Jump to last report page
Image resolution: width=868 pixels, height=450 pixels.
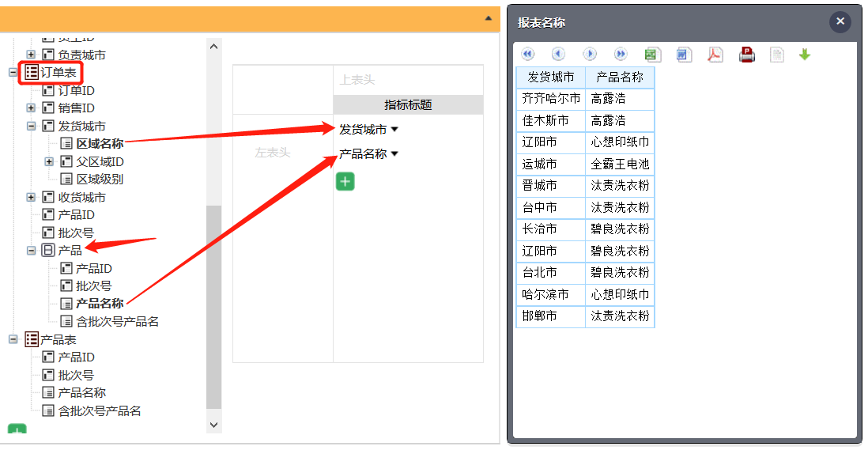click(621, 55)
